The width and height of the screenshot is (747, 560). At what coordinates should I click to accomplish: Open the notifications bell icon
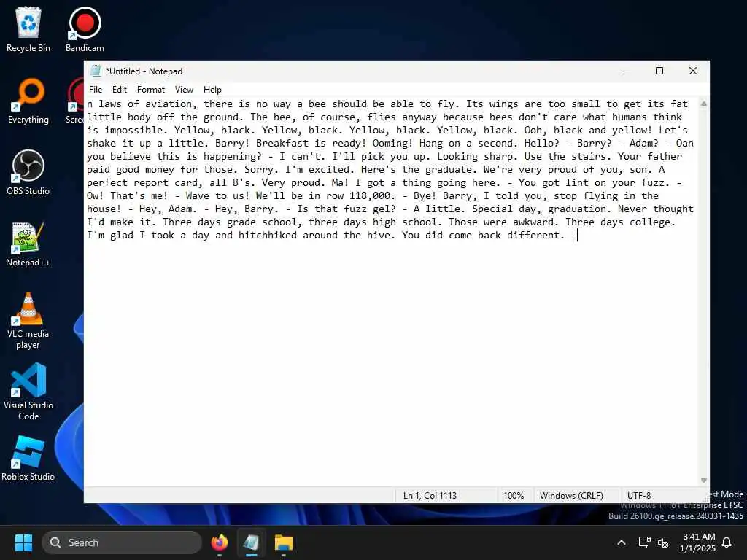point(727,542)
